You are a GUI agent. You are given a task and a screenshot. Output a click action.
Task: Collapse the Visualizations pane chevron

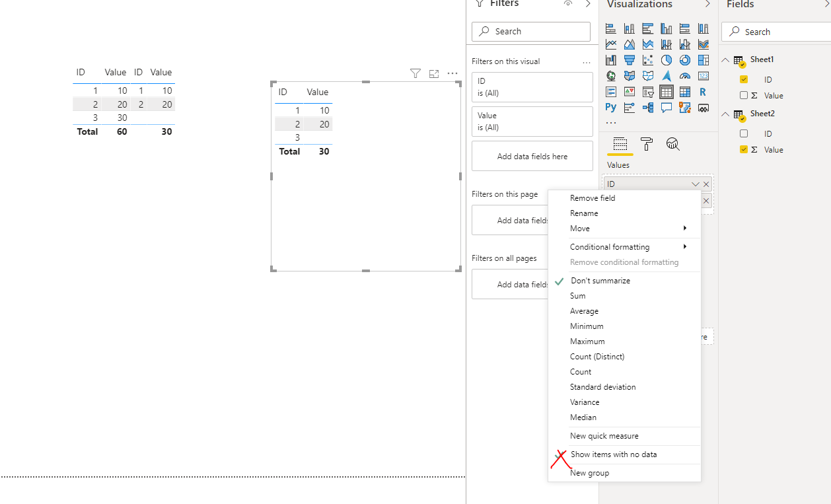[708, 4]
